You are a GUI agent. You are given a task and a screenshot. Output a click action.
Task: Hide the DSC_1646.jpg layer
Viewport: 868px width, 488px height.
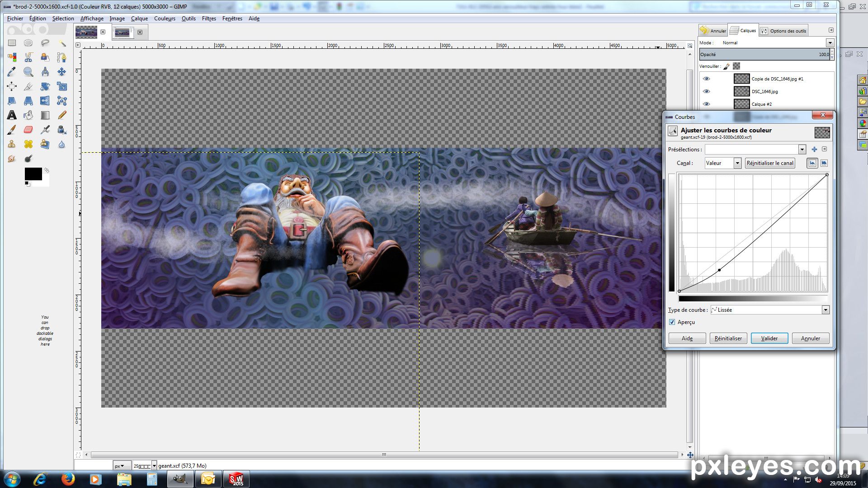click(x=706, y=91)
